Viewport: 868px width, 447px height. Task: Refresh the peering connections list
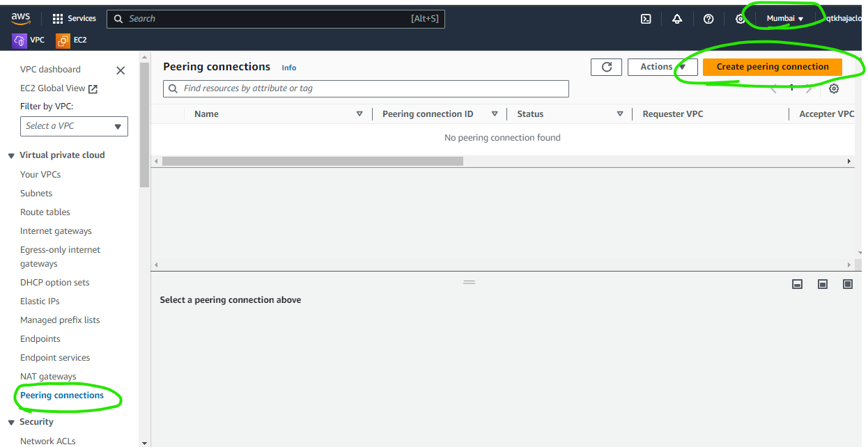click(606, 67)
